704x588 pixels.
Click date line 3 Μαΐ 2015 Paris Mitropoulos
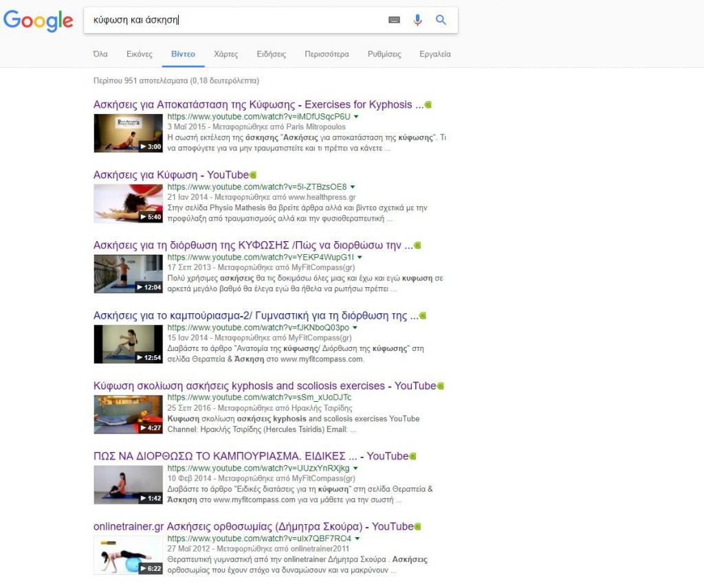pyautogui.click(x=256, y=127)
